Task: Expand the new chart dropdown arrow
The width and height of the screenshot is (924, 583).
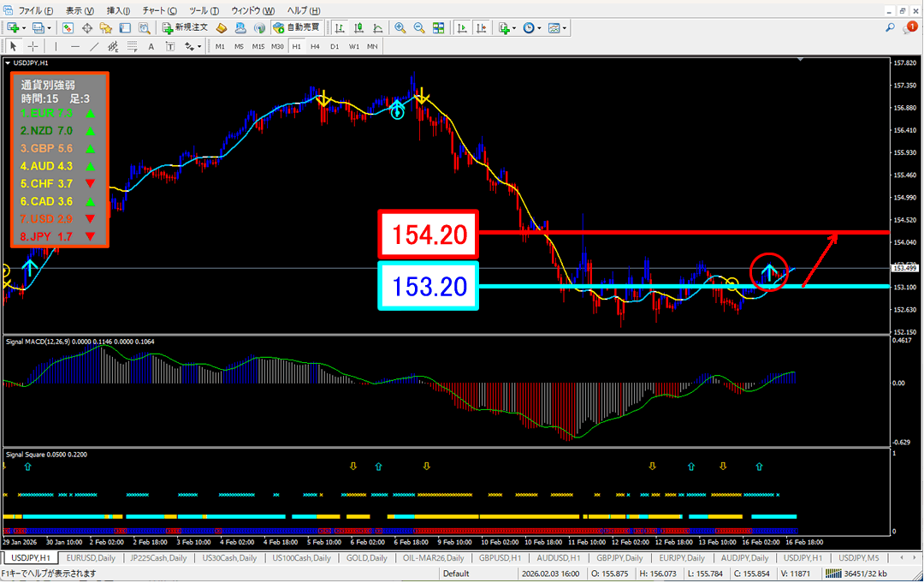Action: point(26,27)
